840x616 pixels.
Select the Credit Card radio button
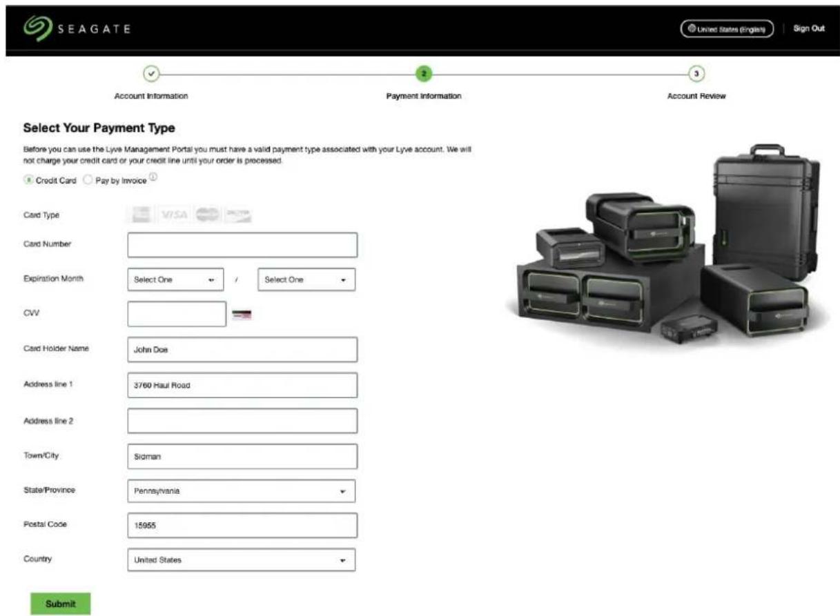(28, 180)
